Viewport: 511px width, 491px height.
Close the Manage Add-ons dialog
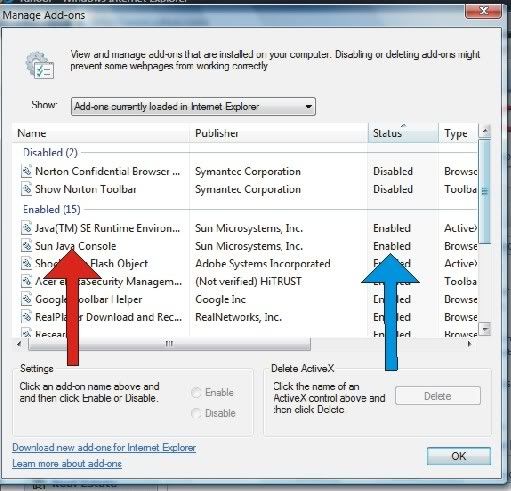point(483,11)
